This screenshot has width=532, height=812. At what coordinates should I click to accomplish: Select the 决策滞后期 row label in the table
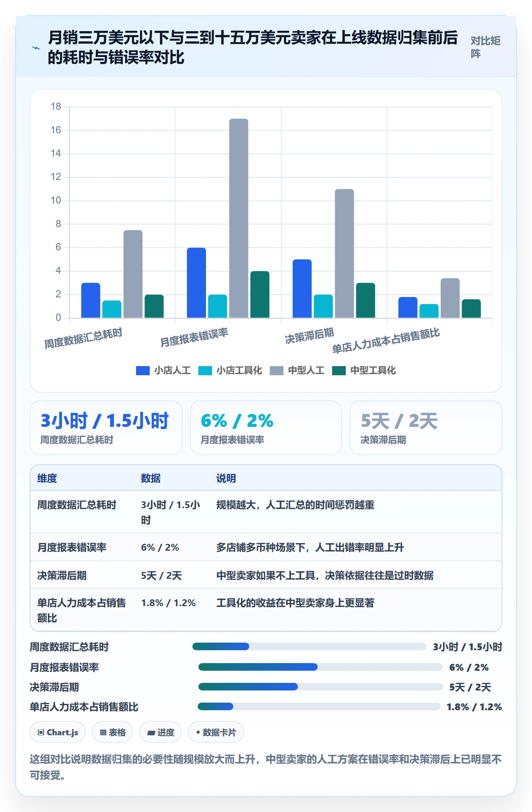62,575
